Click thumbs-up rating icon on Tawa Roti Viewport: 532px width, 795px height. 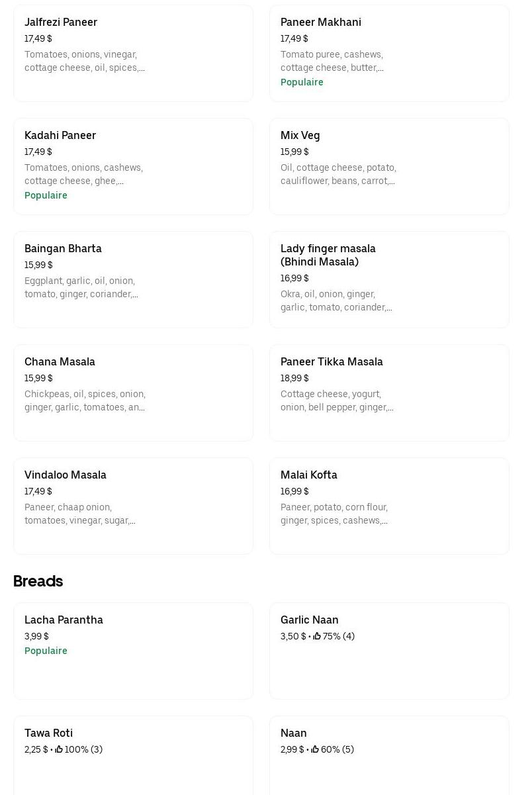(59, 749)
